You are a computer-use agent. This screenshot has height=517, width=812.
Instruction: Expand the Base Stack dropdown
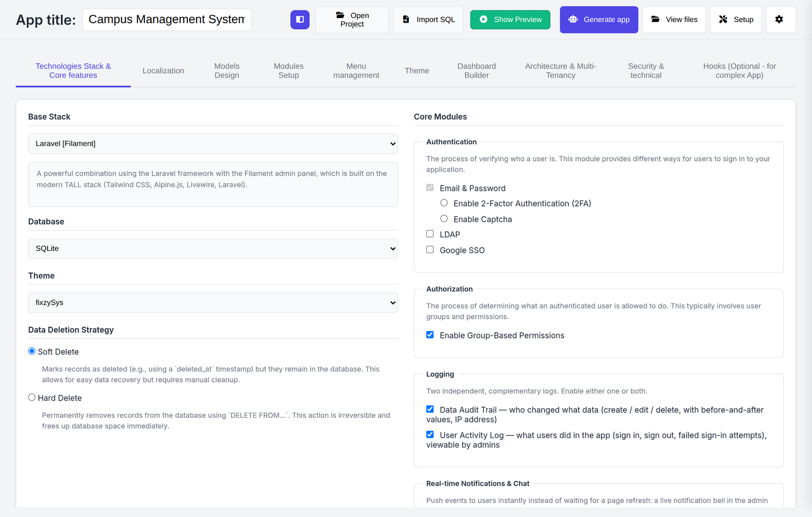[213, 144]
